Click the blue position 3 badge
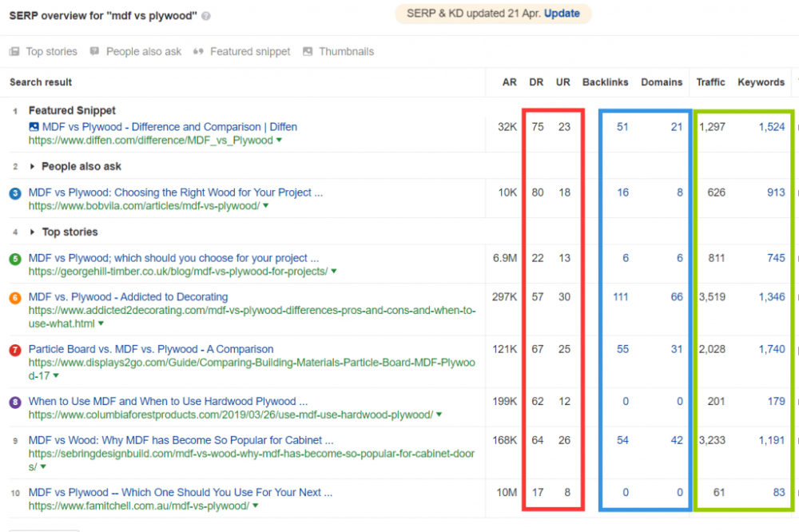This screenshot has height=532, width=799. [15, 193]
